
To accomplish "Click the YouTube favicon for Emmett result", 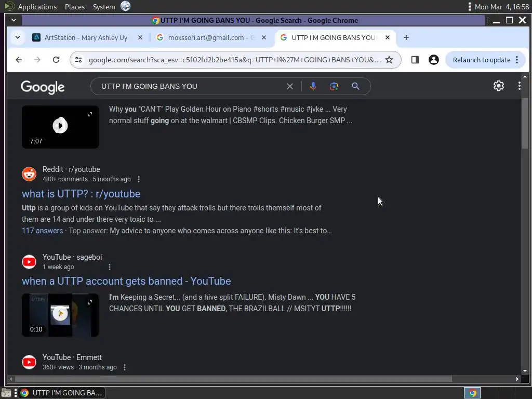I will click(29, 362).
